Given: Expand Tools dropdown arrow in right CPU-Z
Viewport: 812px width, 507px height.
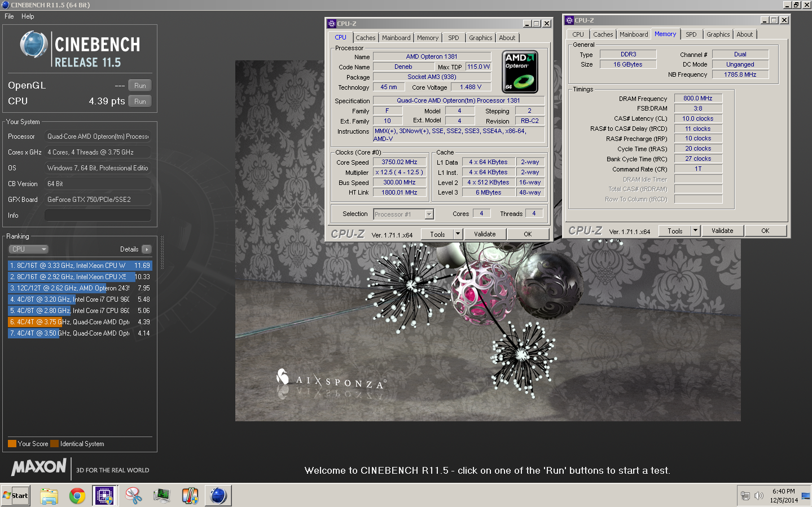Looking at the screenshot, I should tap(696, 231).
